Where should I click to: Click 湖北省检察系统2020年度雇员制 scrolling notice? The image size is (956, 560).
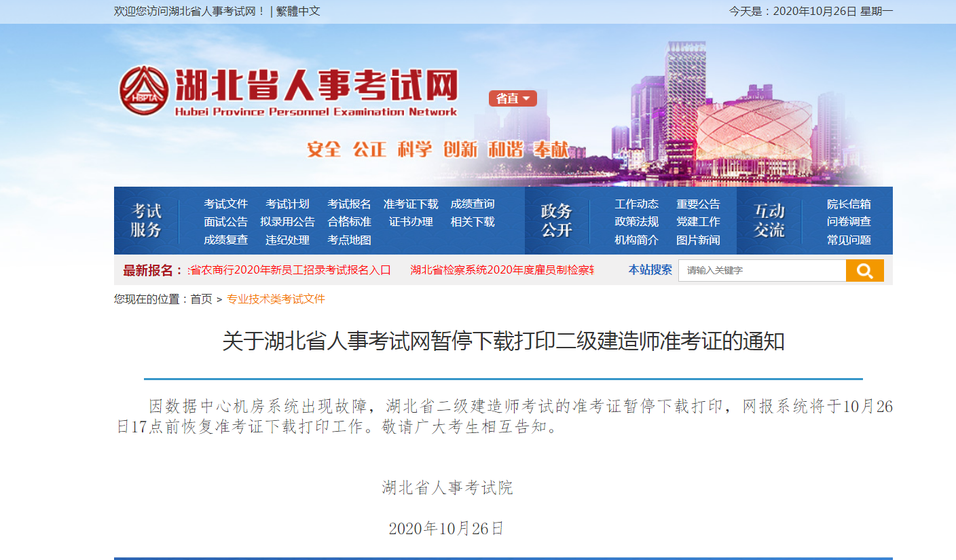click(x=502, y=270)
